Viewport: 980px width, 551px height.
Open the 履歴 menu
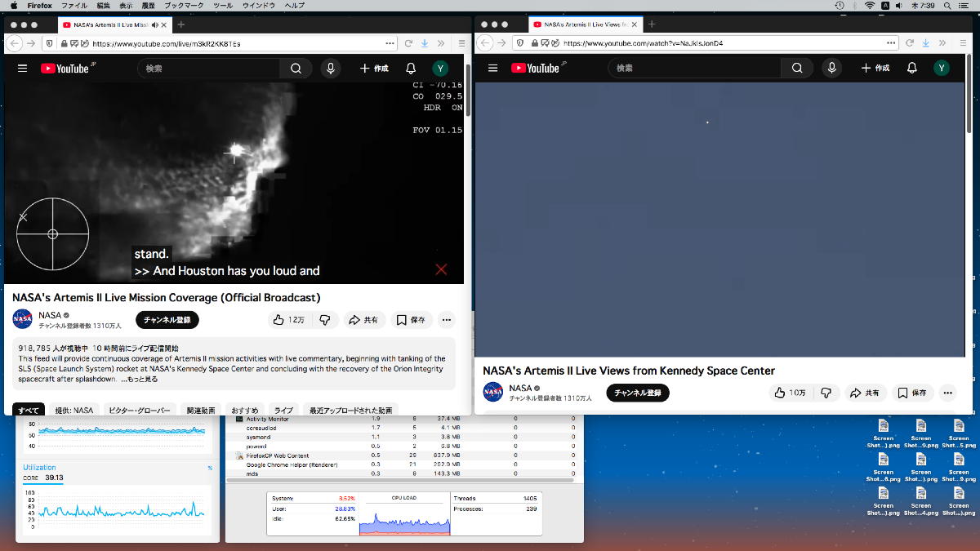pyautogui.click(x=149, y=6)
